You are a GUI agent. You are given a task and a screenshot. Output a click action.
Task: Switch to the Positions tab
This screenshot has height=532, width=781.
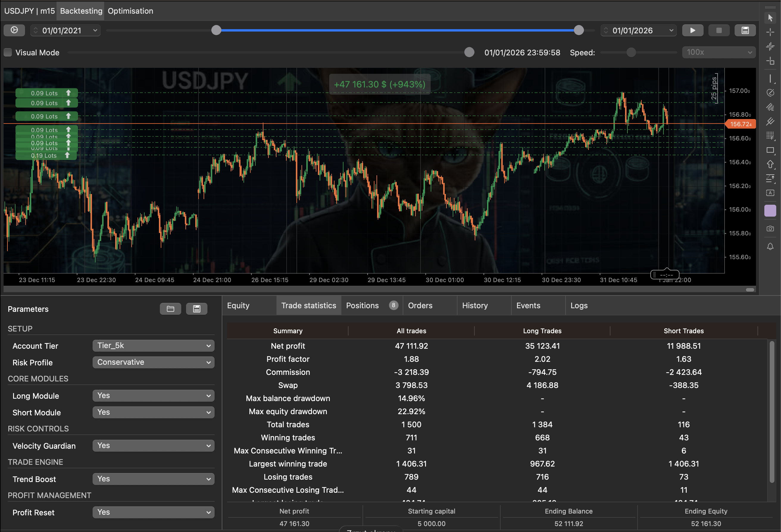[x=363, y=305]
